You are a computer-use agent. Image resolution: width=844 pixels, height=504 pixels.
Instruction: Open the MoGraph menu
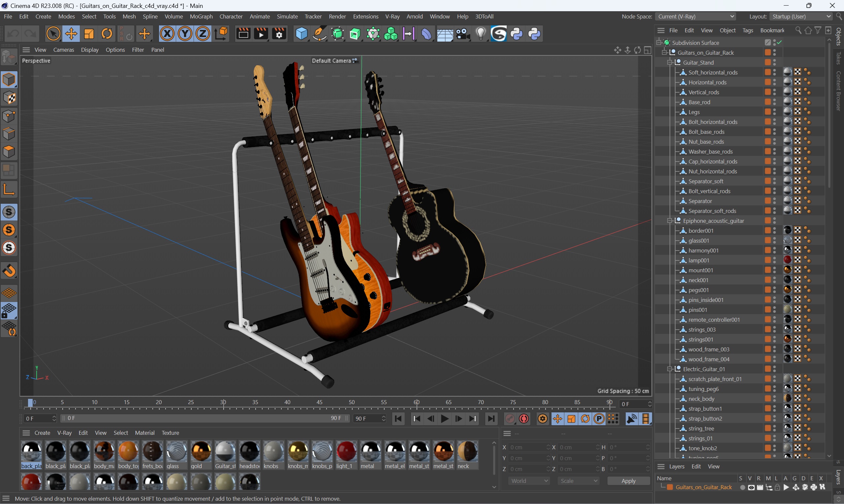click(x=201, y=16)
